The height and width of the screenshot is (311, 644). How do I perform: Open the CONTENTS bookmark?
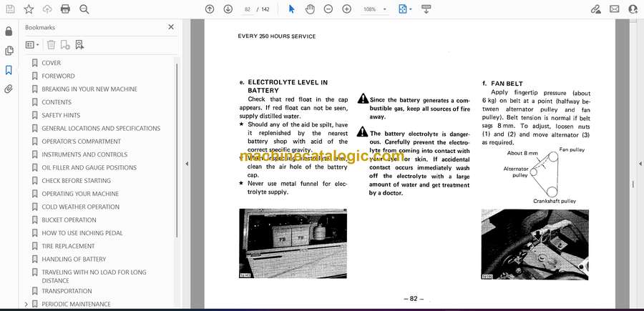(x=57, y=102)
